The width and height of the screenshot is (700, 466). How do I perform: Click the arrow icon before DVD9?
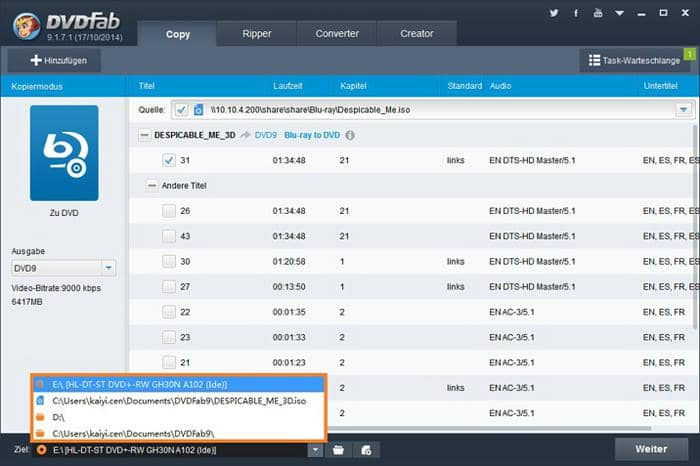(x=245, y=135)
